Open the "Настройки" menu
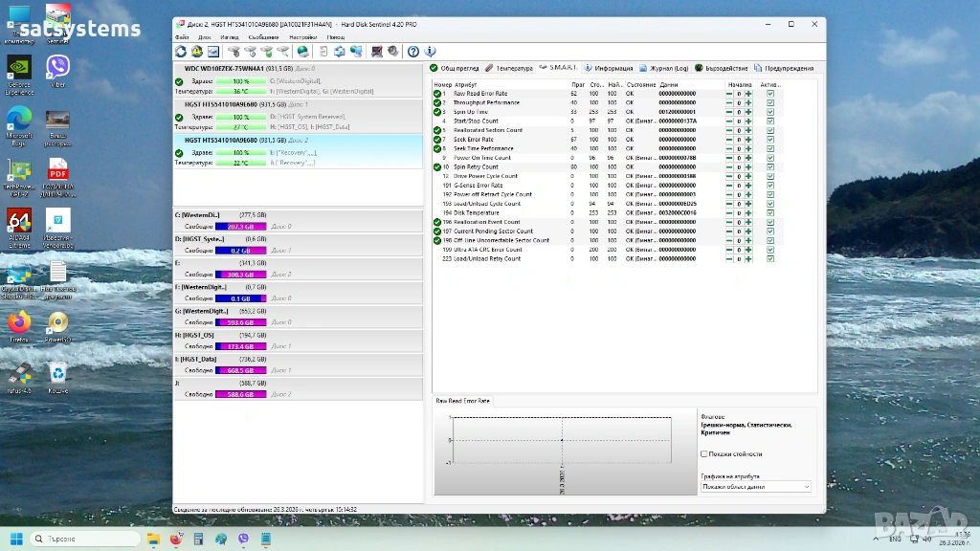 (x=302, y=36)
